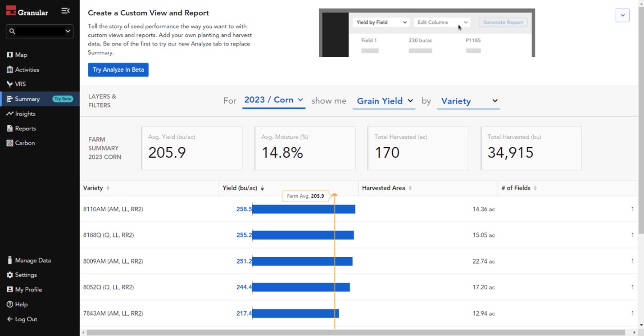The width and height of the screenshot is (644, 336).
Task: Select the Summary menu item
Action: (27, 99)
